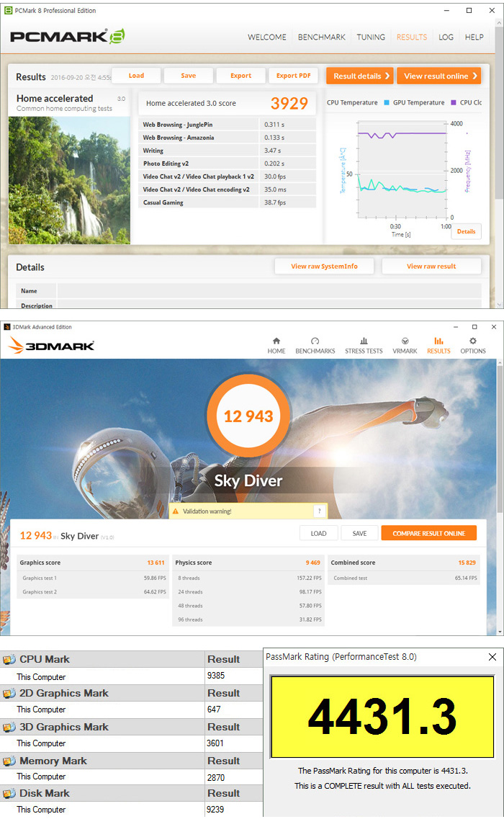504x819 pixels.
Task: Click the 'Web Browsing - JunglePin' row
Action: 228,125
